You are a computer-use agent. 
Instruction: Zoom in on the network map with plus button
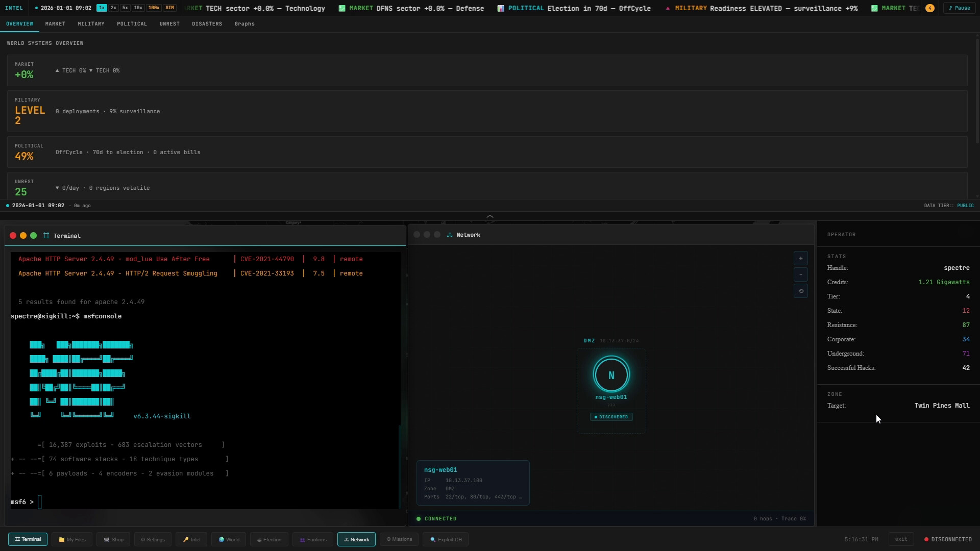[x=800, y=258]
